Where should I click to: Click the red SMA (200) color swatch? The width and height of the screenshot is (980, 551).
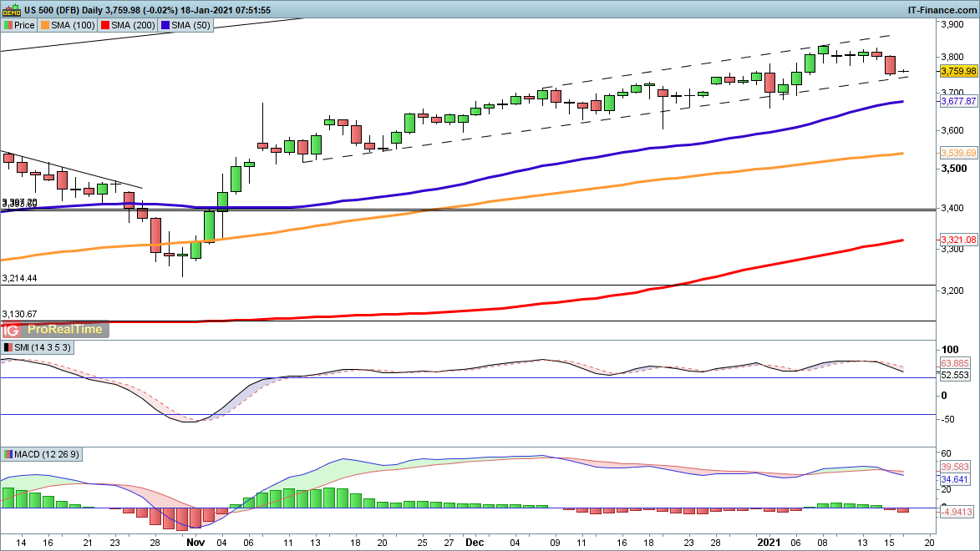tap(105, 25)
